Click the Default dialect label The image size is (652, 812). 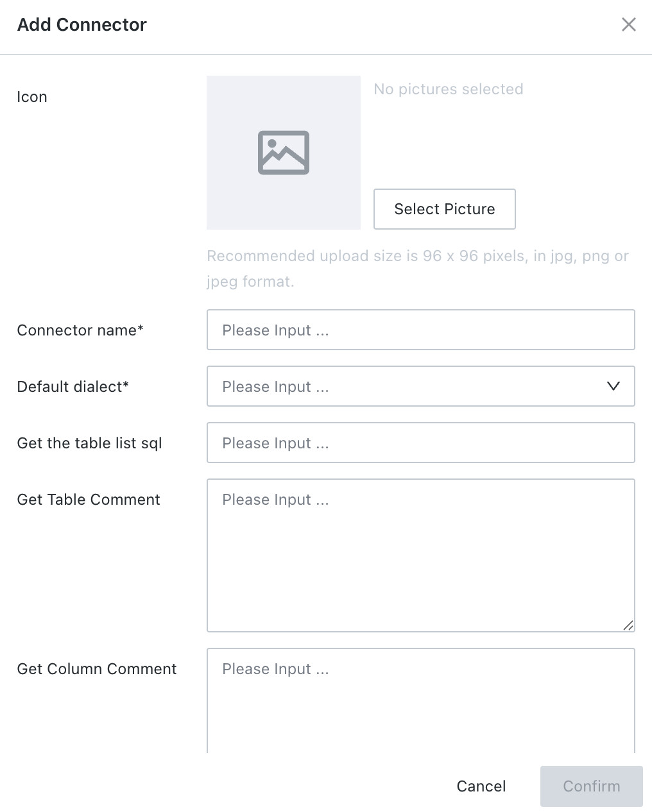pyautogui.click(x=73, y=387)
